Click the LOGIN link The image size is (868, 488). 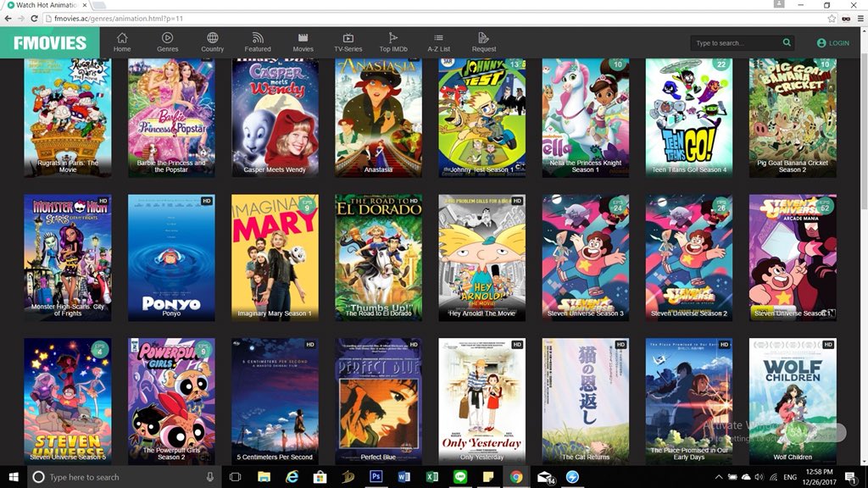[x=833, y=42]
